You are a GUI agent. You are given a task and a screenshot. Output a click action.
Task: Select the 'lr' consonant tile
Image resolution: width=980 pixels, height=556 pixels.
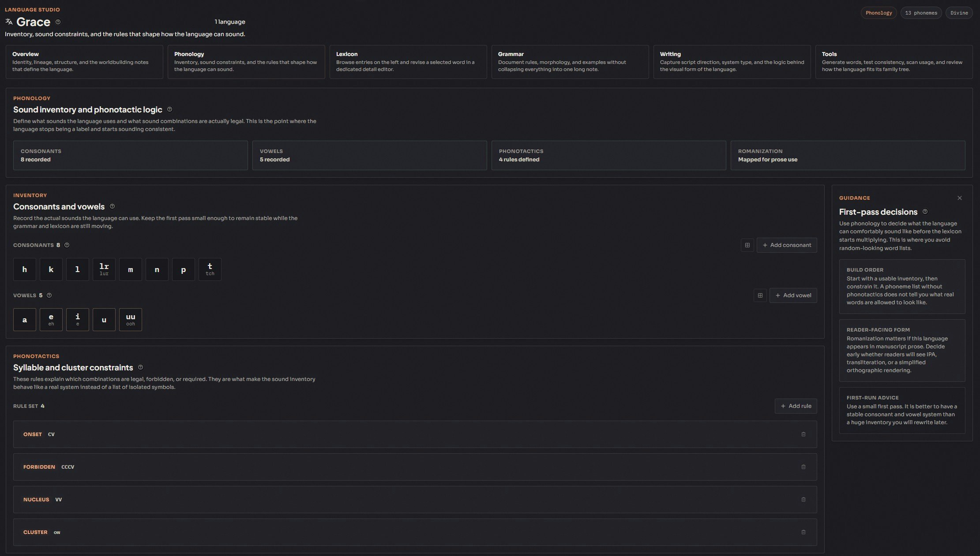click(x=104, y=269)
